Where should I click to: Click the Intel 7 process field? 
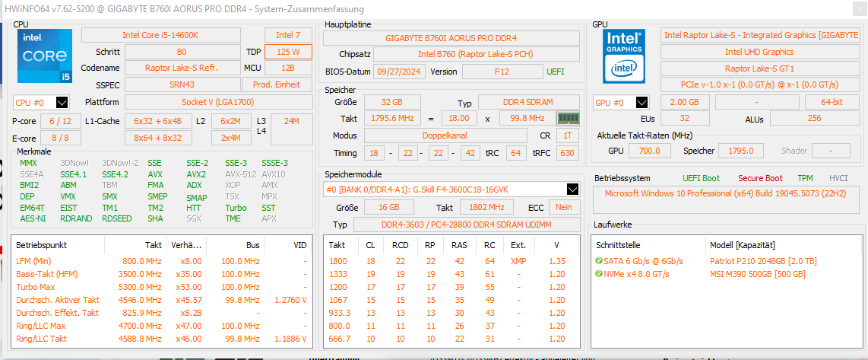[288, 35]
